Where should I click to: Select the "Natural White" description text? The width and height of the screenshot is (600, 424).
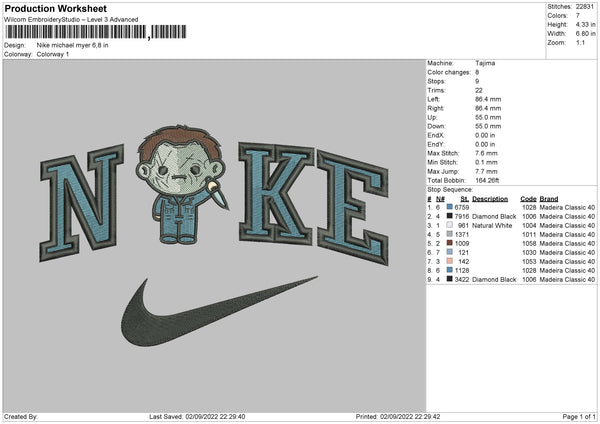point(492,225)
